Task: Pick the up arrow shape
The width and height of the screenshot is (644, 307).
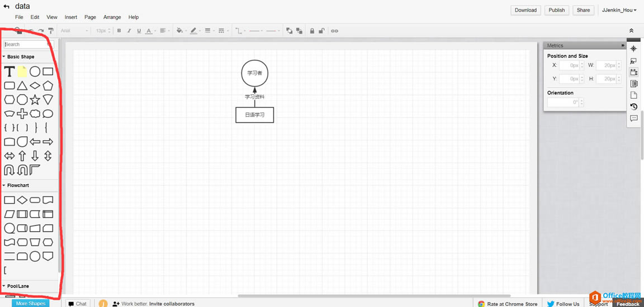Action: pyautogui.click(x=22, y=156)
